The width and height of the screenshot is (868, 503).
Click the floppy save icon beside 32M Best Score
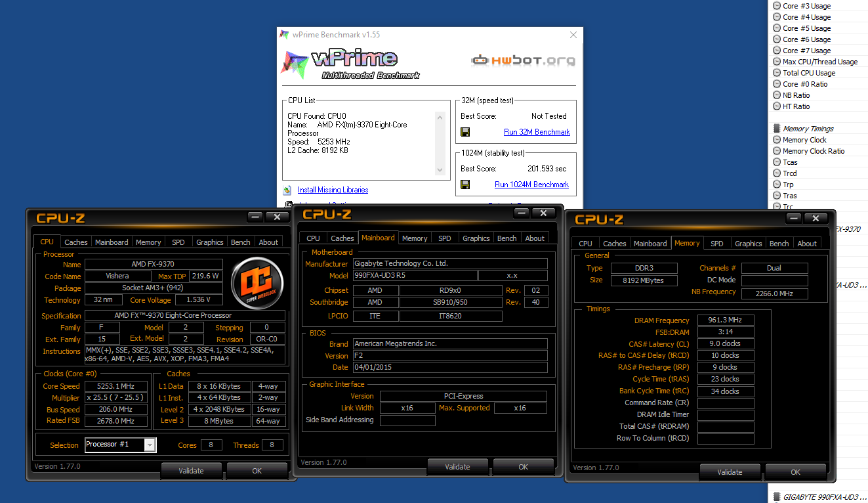(465, 132)
